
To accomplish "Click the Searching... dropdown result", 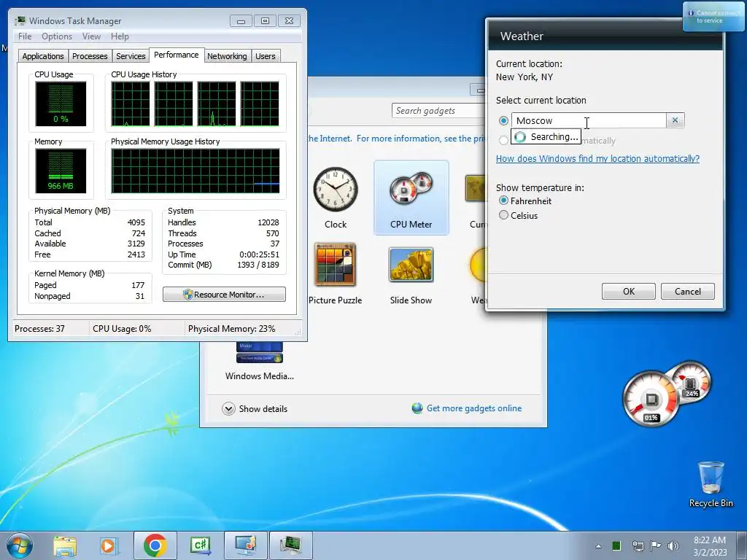I will 546,137.
